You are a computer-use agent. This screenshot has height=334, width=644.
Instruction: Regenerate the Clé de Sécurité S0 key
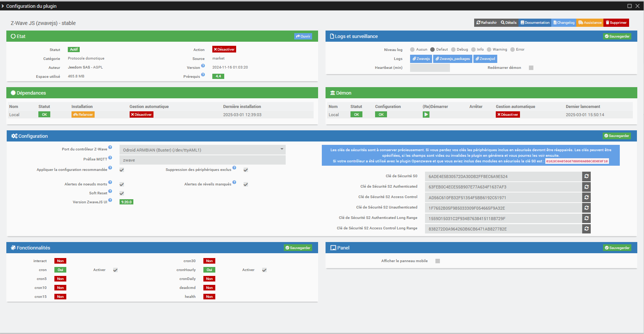(586, 176)
